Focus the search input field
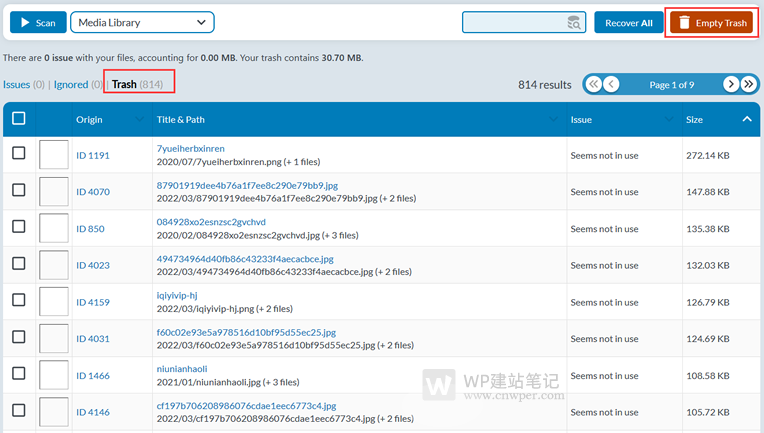Image resolution: width=764 pixels, height=433 pixels. tap(512, 23)
